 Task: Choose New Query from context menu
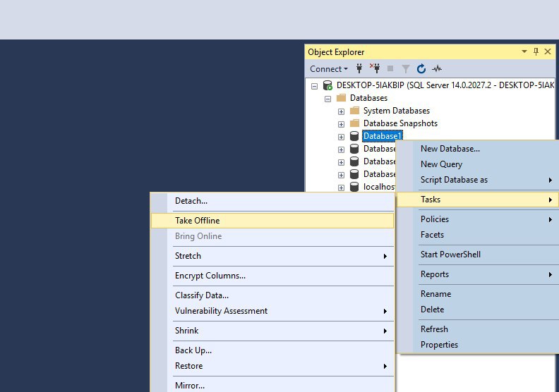coord(477,164)
